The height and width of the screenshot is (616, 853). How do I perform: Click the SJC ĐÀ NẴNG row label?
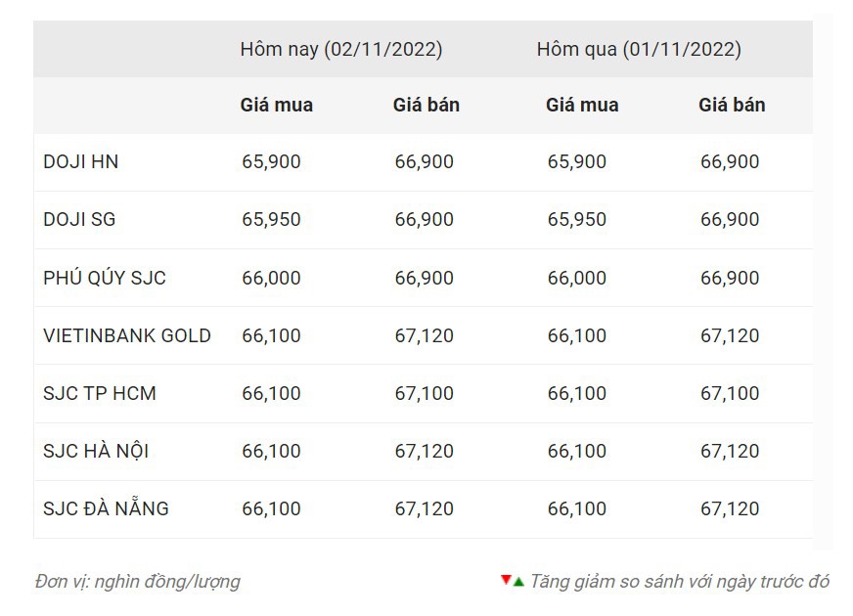(106, 508)
